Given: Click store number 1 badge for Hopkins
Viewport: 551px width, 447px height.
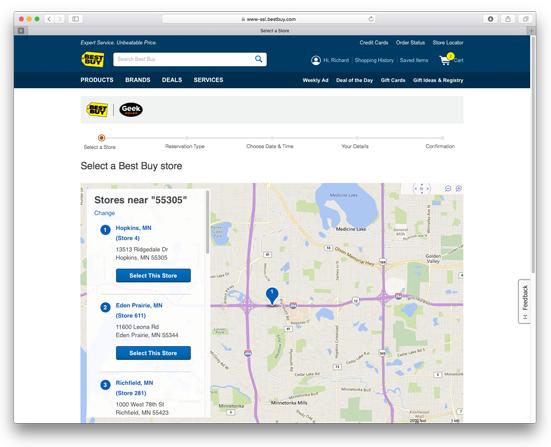Looking at the screenshot, I should tap(105, 230).
